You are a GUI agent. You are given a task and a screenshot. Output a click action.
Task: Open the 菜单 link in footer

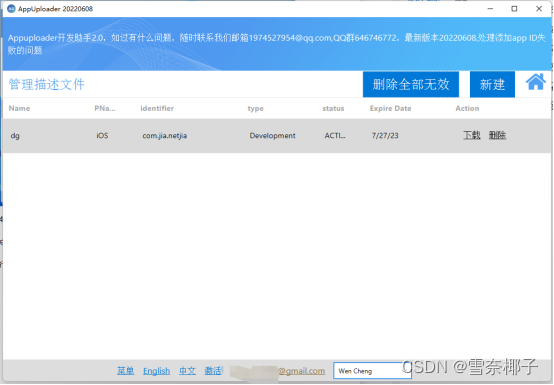125,371
